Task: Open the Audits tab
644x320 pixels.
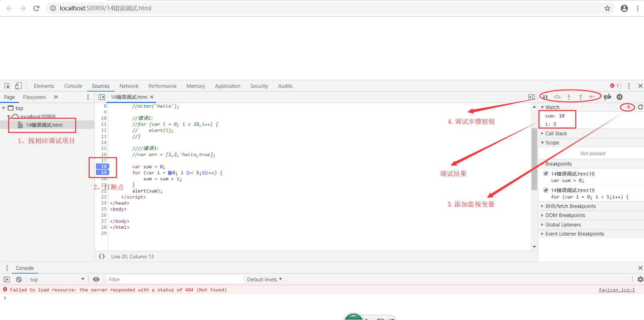Action: pyautogui.click(x=285, y=86)
